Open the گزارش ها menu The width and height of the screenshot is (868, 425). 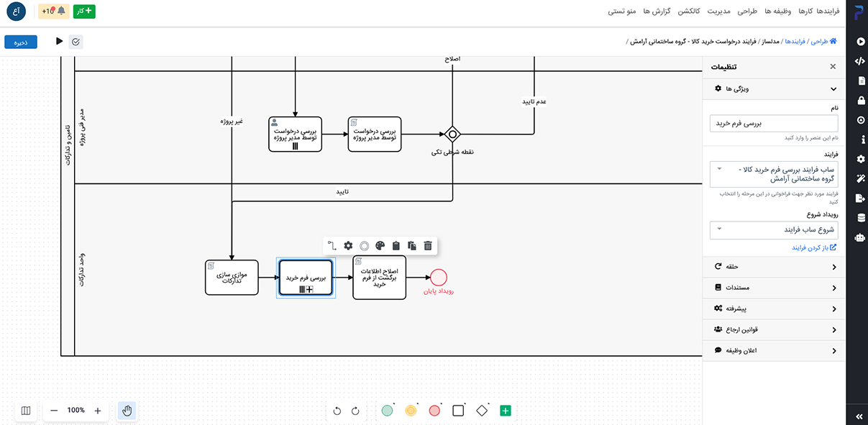pyautogui.click(x=657, y=12)
